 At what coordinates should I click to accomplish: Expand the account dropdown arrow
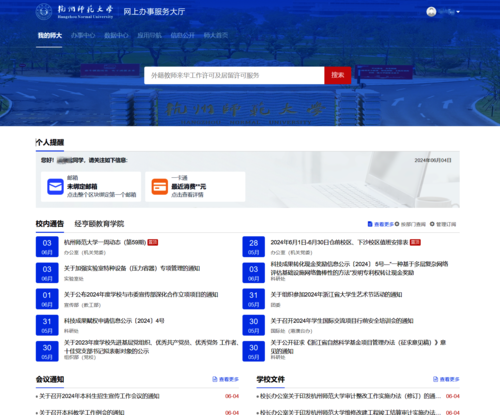pyautogui.click(x=458, y=12)
